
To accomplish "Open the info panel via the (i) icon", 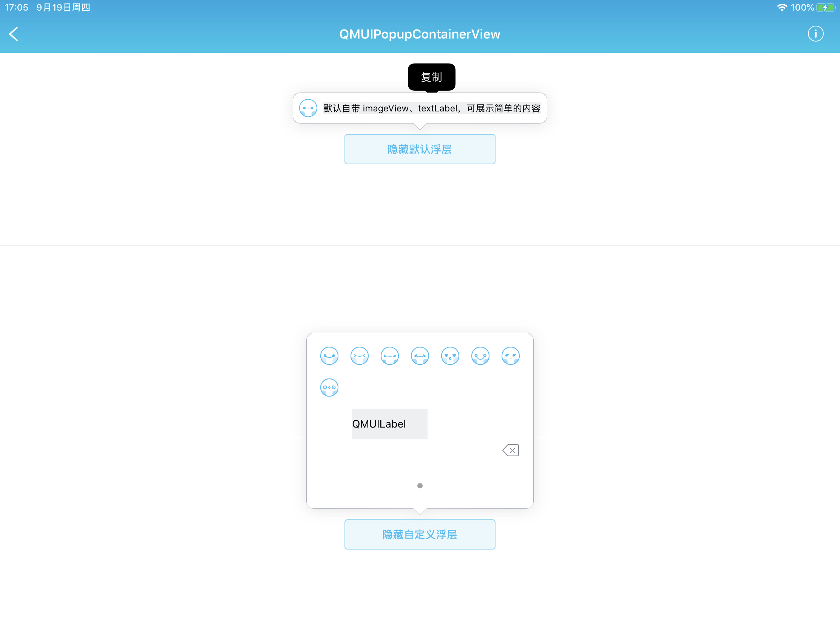I will [815, 34].
